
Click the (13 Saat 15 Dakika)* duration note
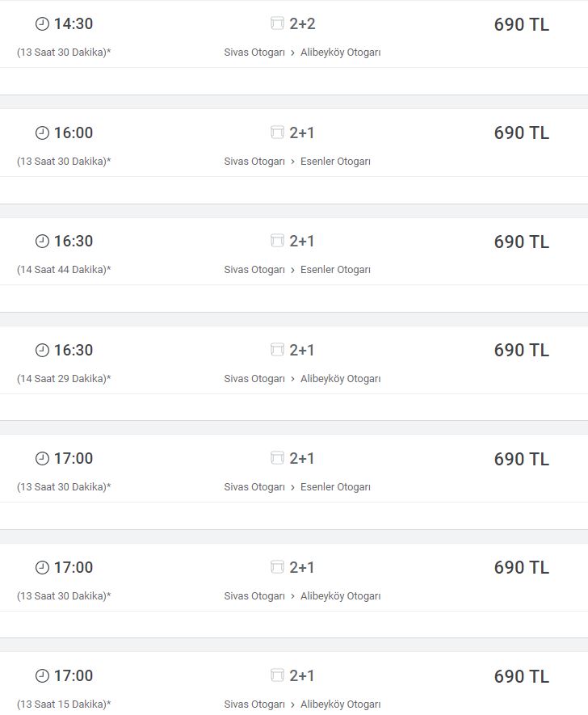(x=64, y=704)
